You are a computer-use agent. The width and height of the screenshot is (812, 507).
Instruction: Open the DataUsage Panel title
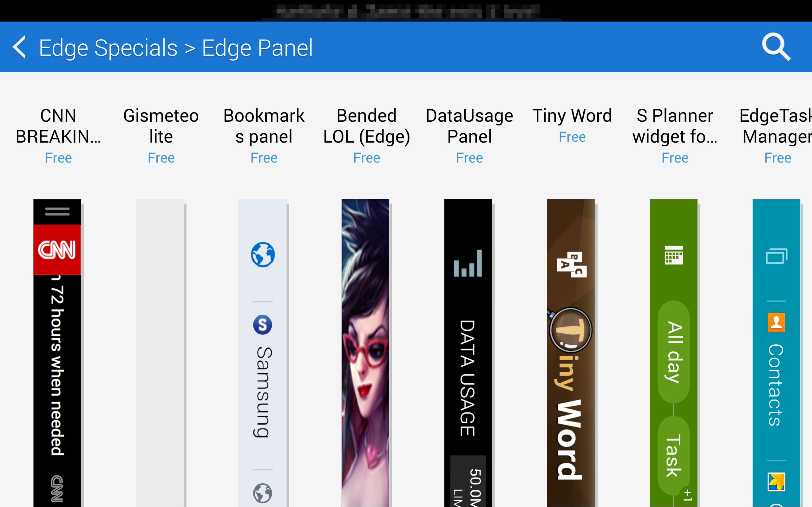(x=469, y=126)
